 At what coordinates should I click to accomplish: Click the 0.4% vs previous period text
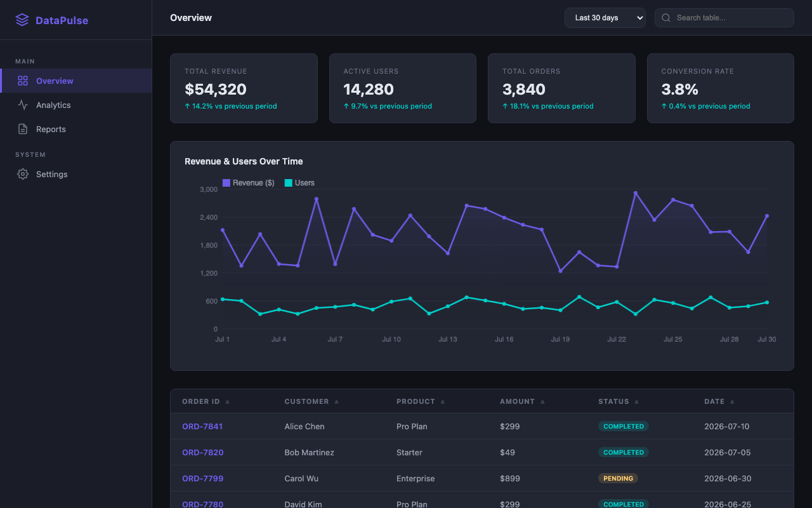[x=705, y=106]
